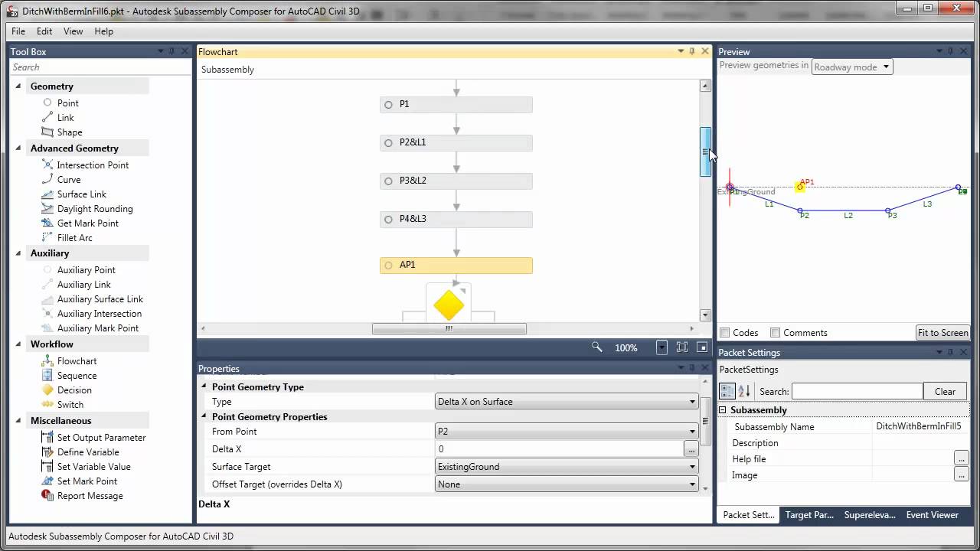This screenshot has width=980, height=551.
Task: Click the flowchart zoom magnifier icon
Action: tap(597, 347)
